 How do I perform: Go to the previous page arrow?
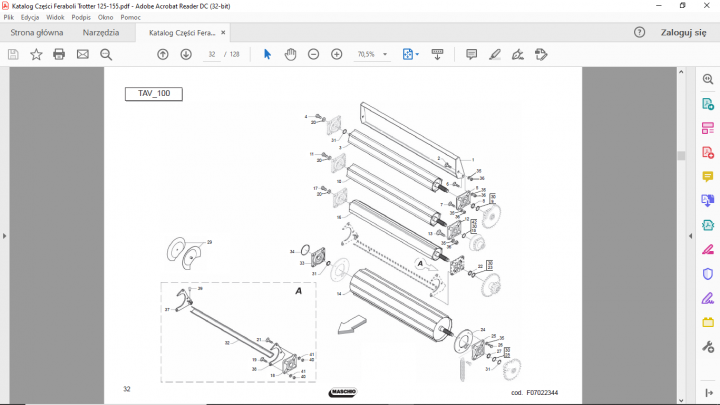coord(163,54)
